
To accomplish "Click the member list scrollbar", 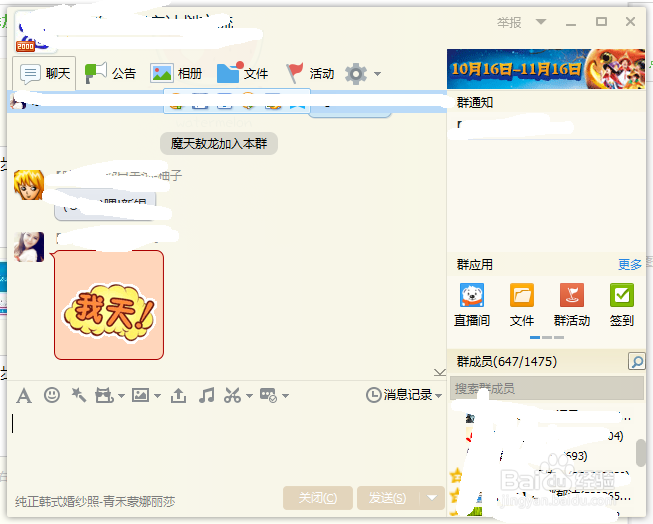I will point(641,454).
